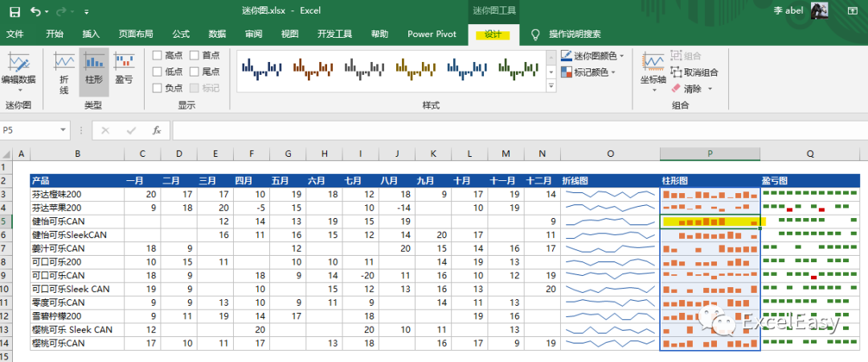
Task: Switch to the Formulas tab
Action: click(181, 35)
